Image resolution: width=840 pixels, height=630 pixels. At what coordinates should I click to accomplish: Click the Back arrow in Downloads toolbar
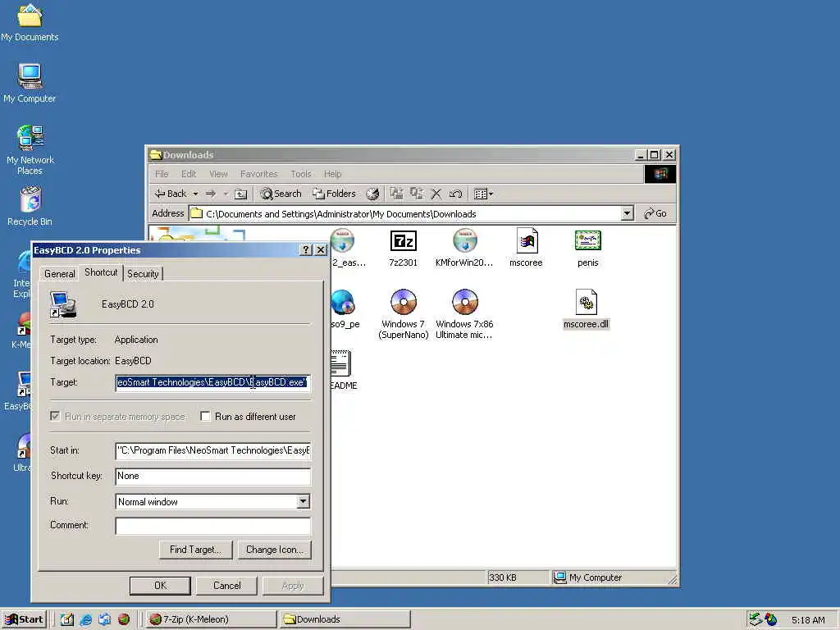pos(171,194)
